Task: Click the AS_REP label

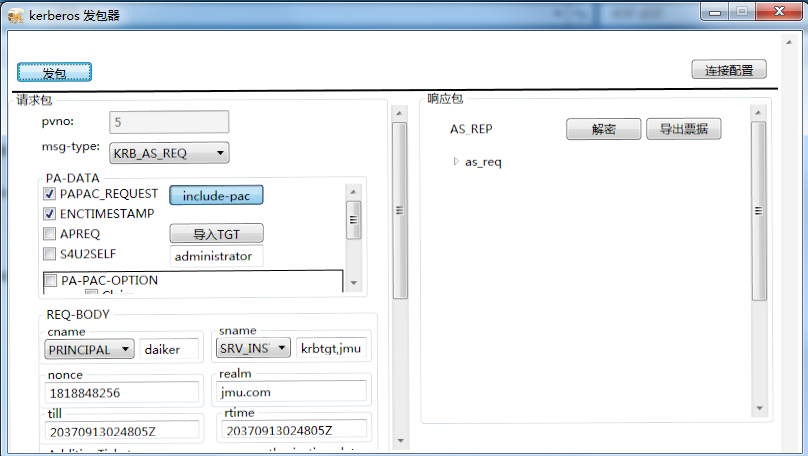Action: point(471,129)
